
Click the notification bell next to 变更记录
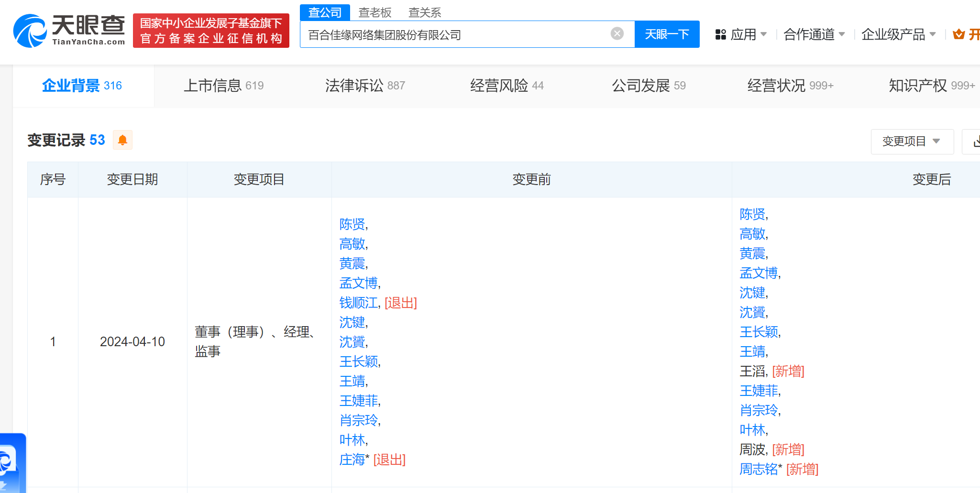(122, 140)
